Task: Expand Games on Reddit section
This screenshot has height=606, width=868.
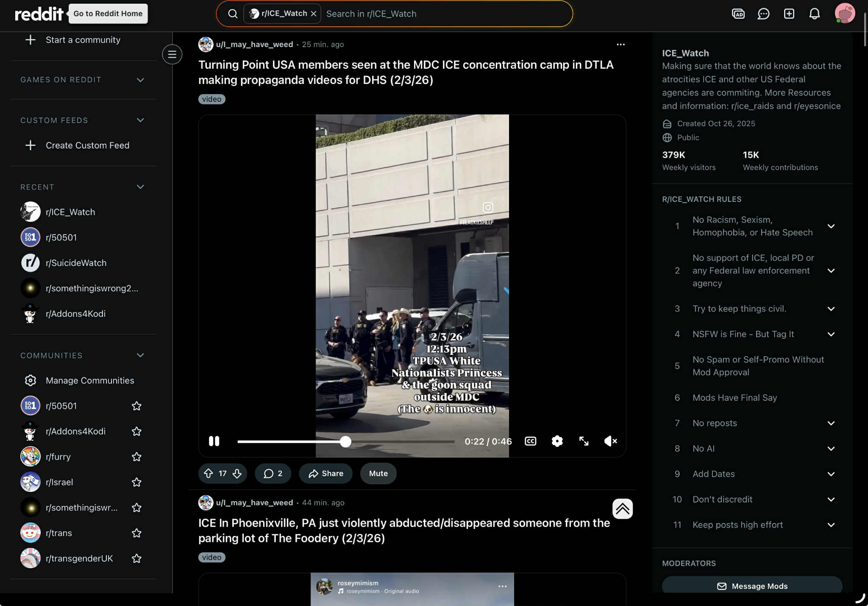Action: [x=140, y=80]
